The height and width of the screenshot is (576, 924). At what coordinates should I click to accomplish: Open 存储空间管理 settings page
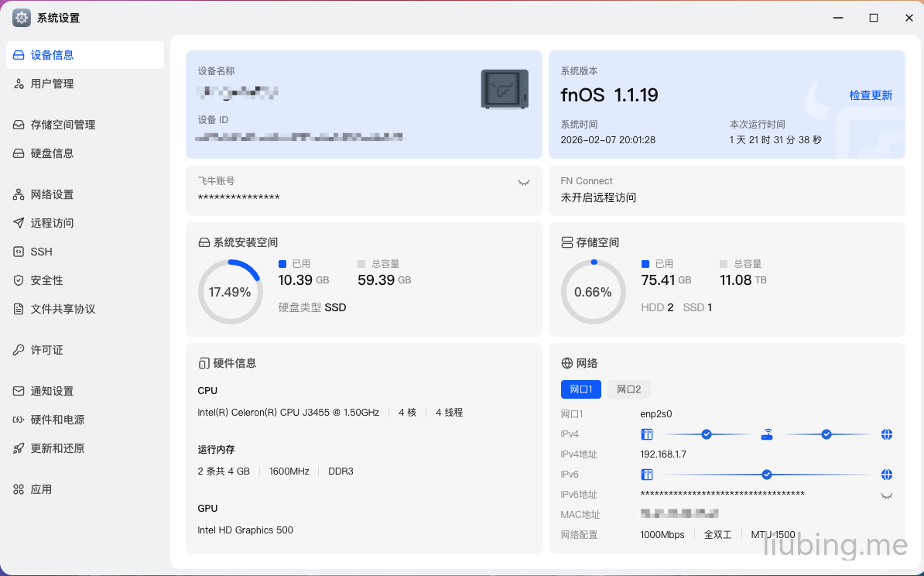(63, 125)
